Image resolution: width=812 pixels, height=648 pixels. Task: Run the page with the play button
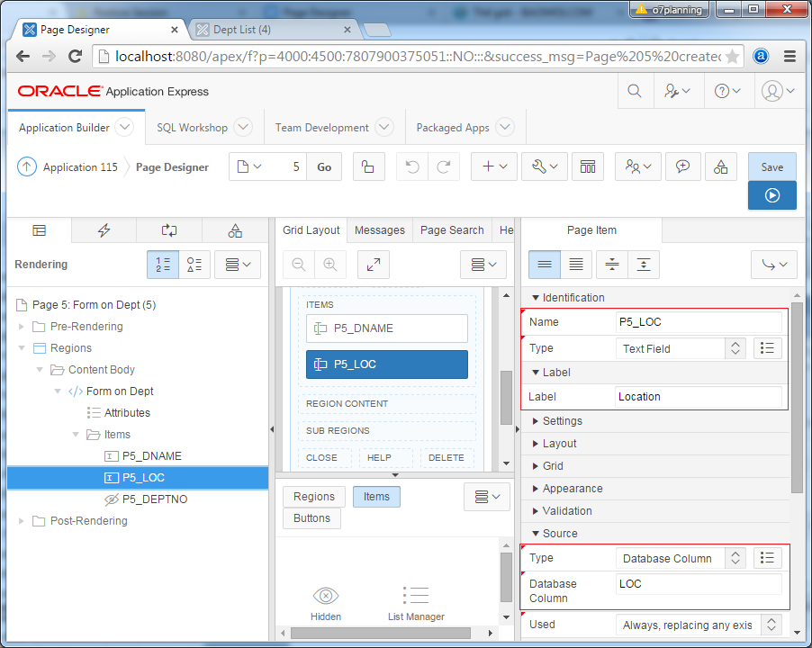tap(772, 195)
